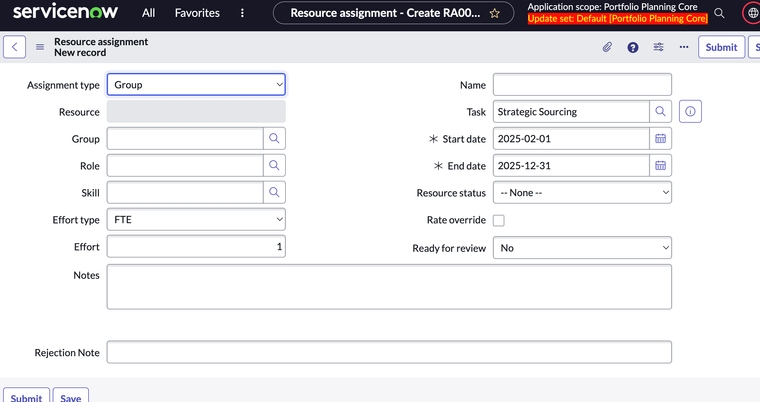The image size is (760, 402).
Task: Click the Save button
Action: pyautogui.click(x=70, y=397)
